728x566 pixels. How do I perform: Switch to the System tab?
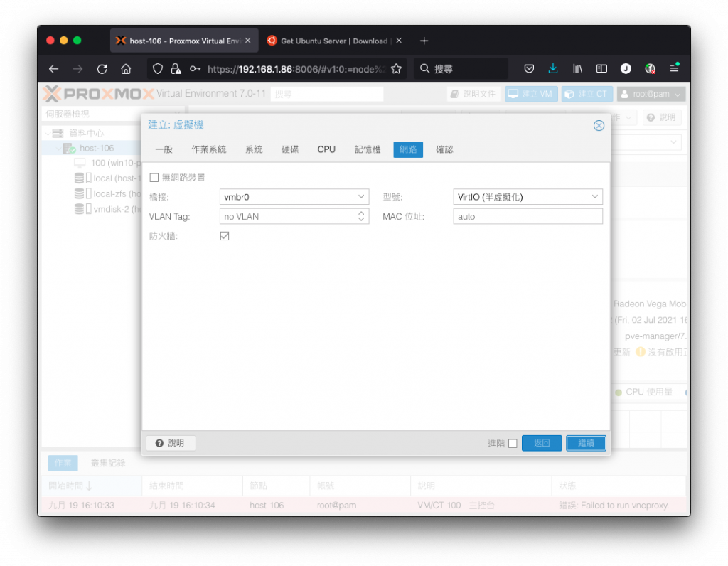(254, 149)
